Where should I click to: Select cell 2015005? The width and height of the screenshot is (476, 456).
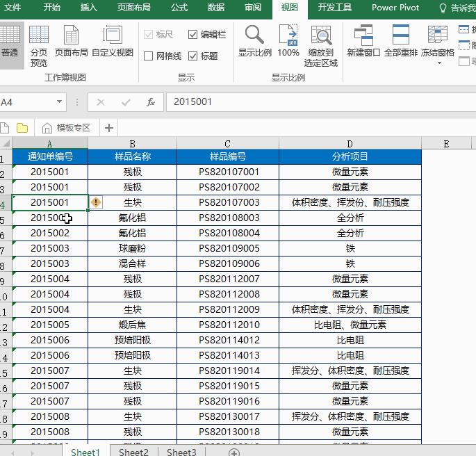tap(50, 325)
